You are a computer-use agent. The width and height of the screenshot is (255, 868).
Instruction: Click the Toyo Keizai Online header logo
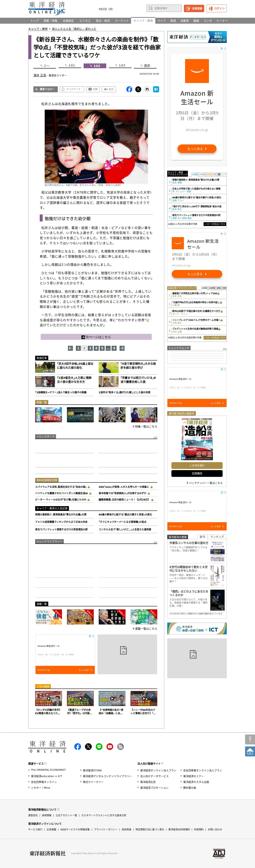(47, 8)
